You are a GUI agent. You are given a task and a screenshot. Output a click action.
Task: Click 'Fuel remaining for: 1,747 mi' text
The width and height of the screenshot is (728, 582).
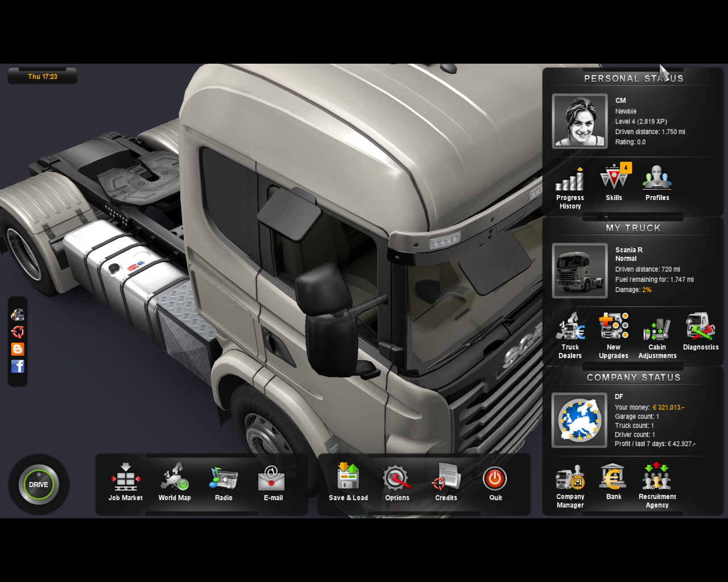coord(654,280)
